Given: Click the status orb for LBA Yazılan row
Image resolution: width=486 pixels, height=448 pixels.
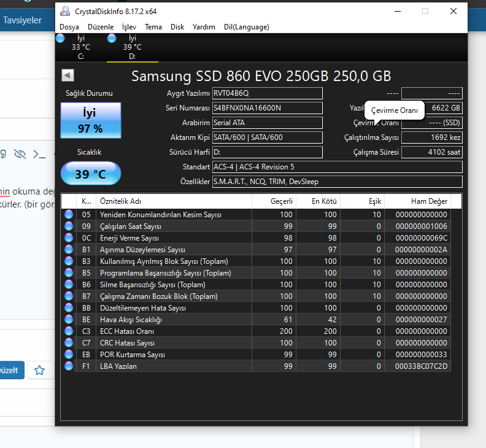Looking at the screenshot, I should (69, 366).
